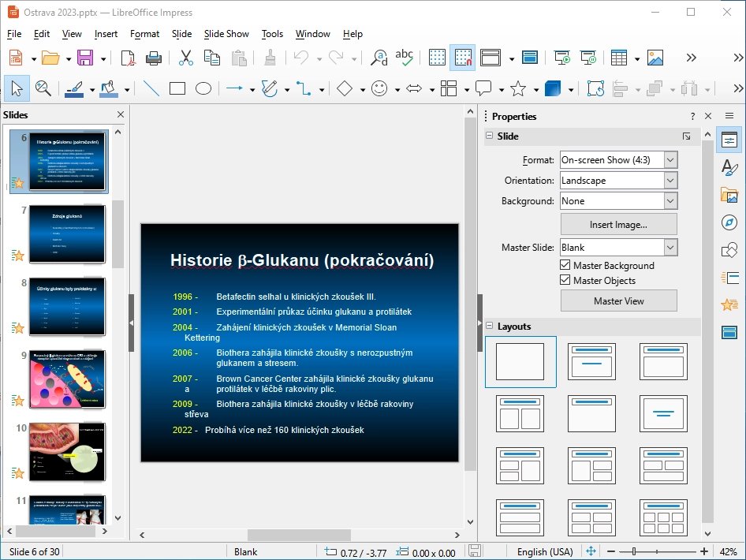Viewport: 746px width, 560px height.
Task: Select the Zoom & Pan tool
Action: (x=43, y=88)
